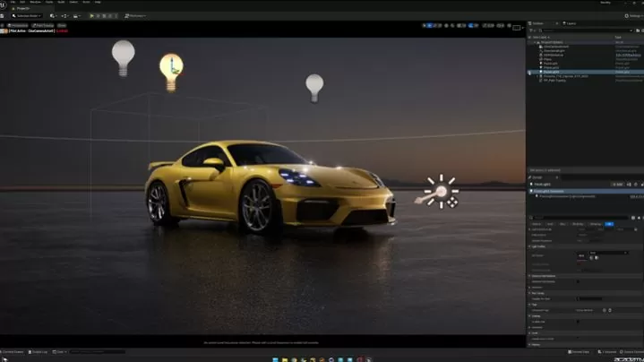Screen dimensions: 644x362
Task: Open the Platforms dropdown in toolbar
Action: tap(135, 15)
